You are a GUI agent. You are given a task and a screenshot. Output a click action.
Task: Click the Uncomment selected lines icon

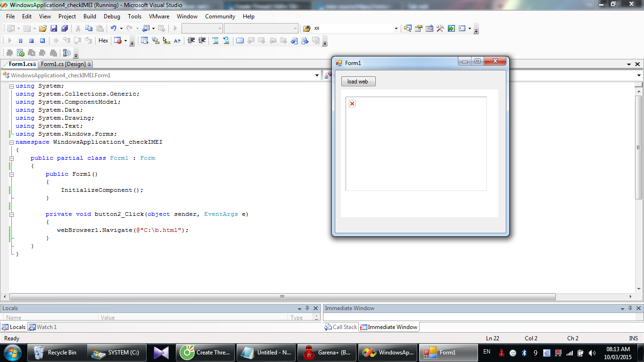tap(226, 41)
